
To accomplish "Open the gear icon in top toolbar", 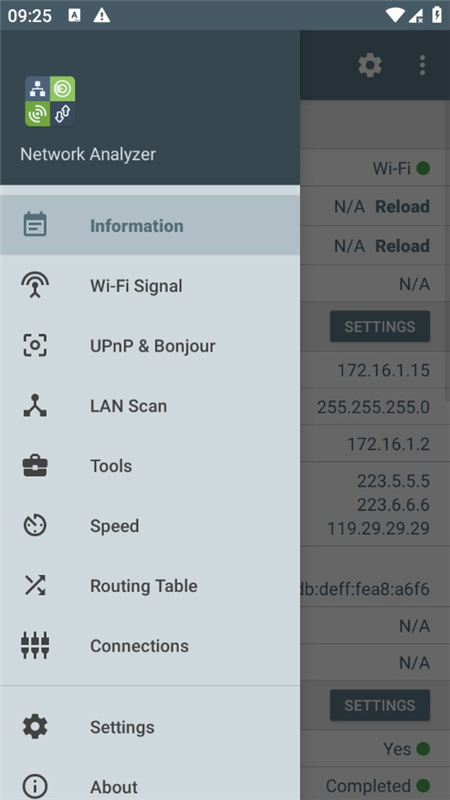I will 370,65.
